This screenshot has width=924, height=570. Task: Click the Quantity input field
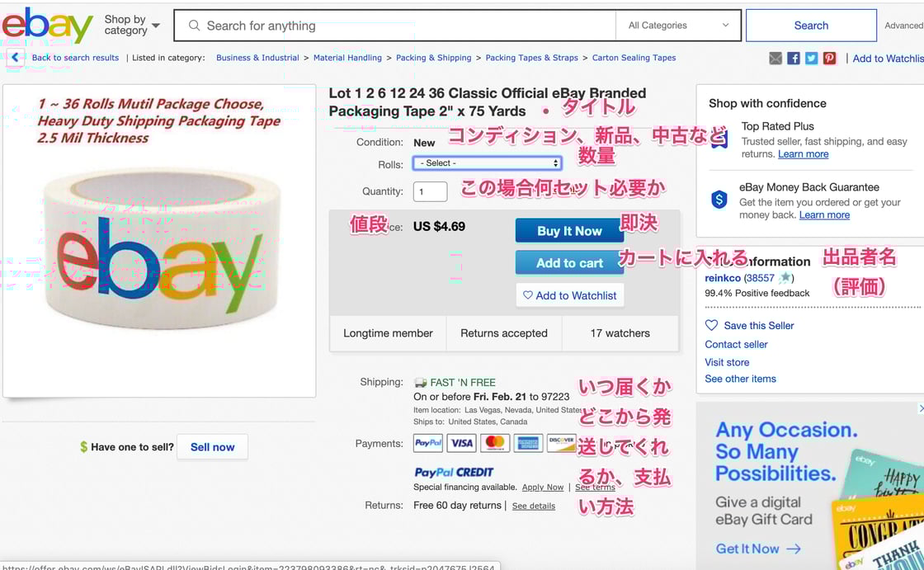click(430, 191)
